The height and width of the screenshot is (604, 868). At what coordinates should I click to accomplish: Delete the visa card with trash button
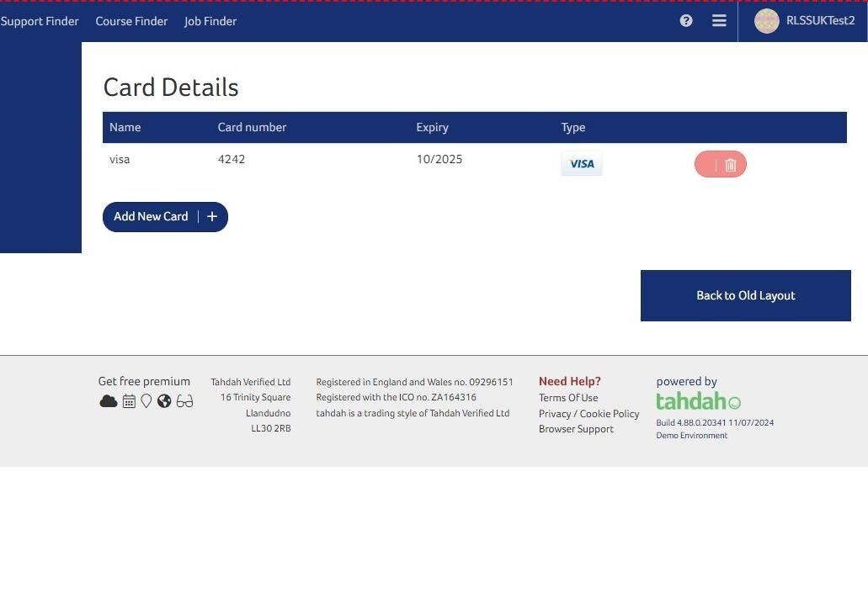(720, 164)
